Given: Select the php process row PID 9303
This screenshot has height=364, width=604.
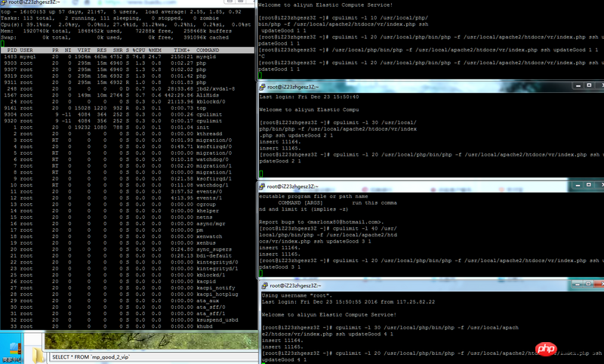Looking at the screenshot, I should (x=128, y=63).
